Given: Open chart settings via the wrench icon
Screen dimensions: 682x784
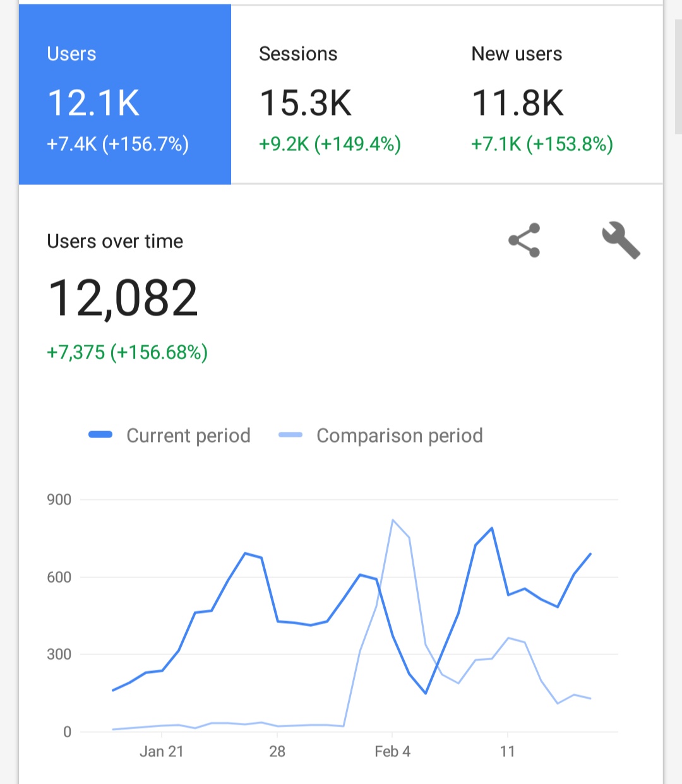Looking at the screenshot, I should coord(621,241).
